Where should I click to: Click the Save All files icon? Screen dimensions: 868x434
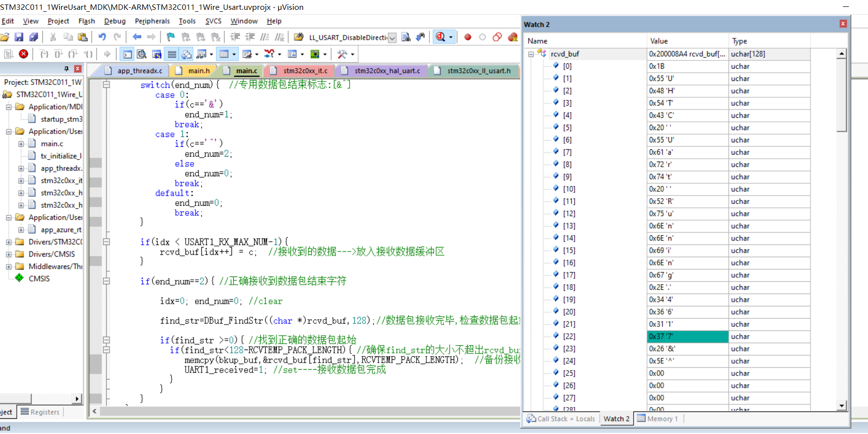pos(33,37)
